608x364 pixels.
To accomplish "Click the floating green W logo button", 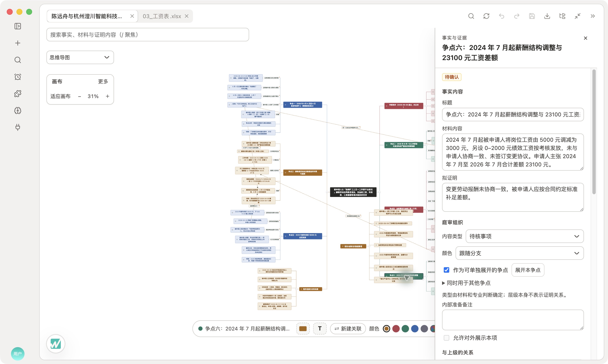I will point(56,344).
